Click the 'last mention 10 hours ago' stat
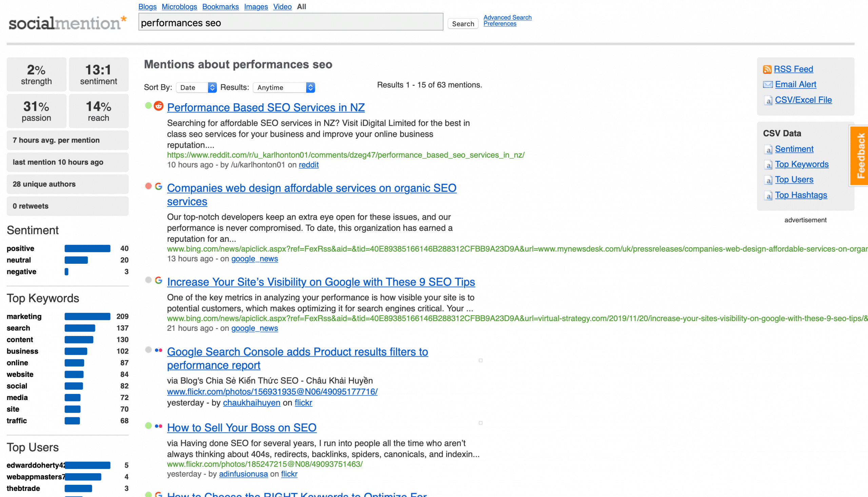The width and height of the screenshot is (868, 497). click(67, 162)
